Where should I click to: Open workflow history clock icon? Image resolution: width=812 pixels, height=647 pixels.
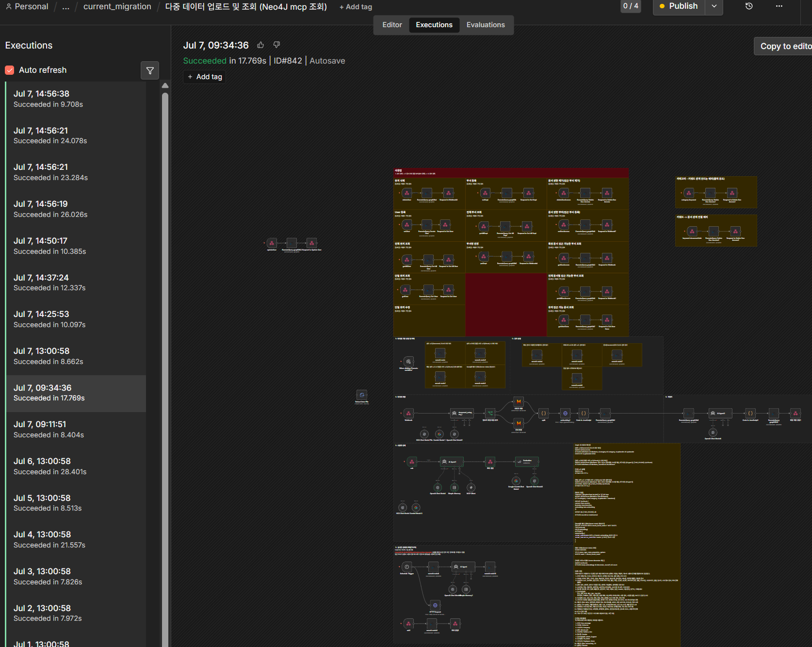click(749, 6)
